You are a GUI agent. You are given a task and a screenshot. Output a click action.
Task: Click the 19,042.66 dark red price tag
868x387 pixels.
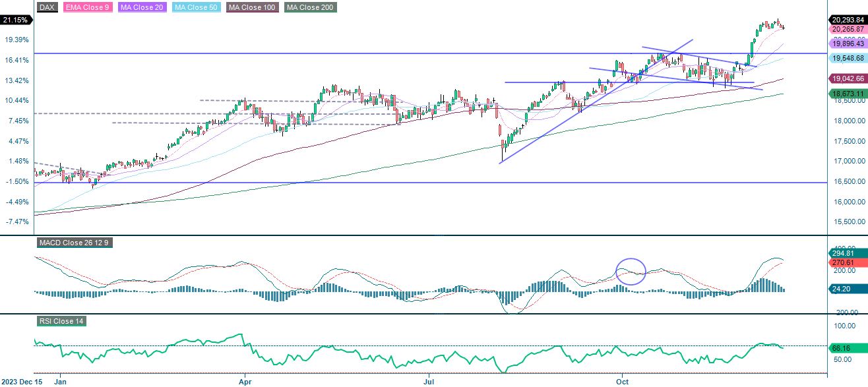coord(847,78)
